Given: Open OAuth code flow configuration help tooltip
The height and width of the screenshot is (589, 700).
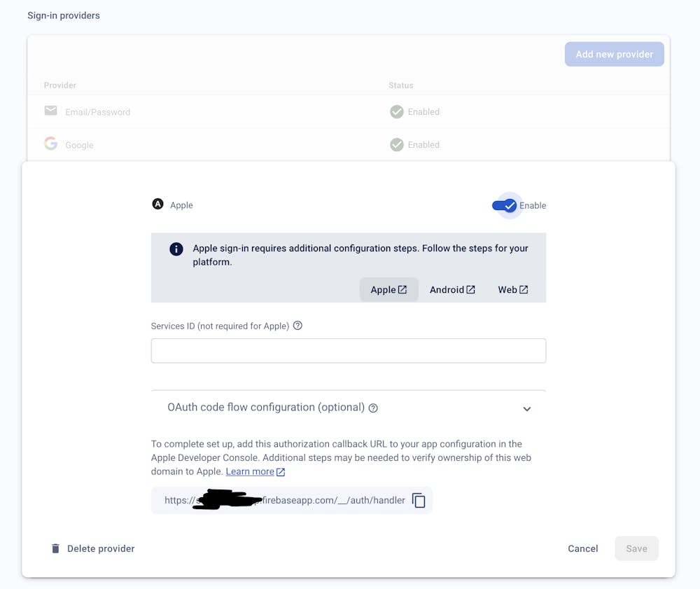Looking at the screenshot, I should coord(373,408).
